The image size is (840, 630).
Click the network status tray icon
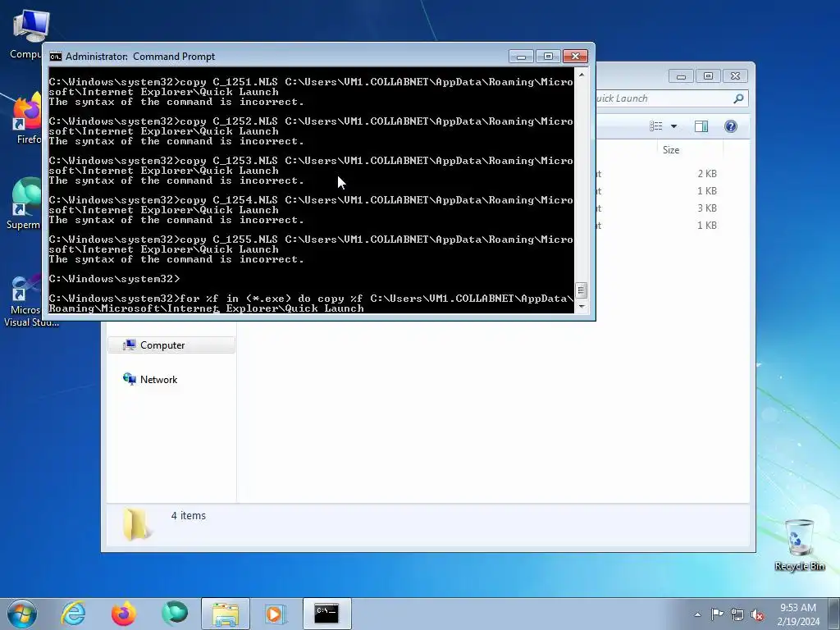tap(737, 614)
